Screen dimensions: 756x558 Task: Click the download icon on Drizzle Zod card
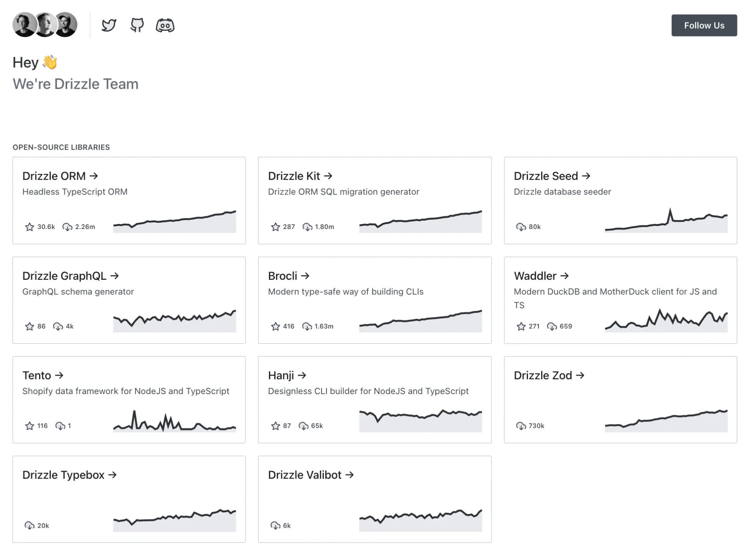[x=521, y=426]
